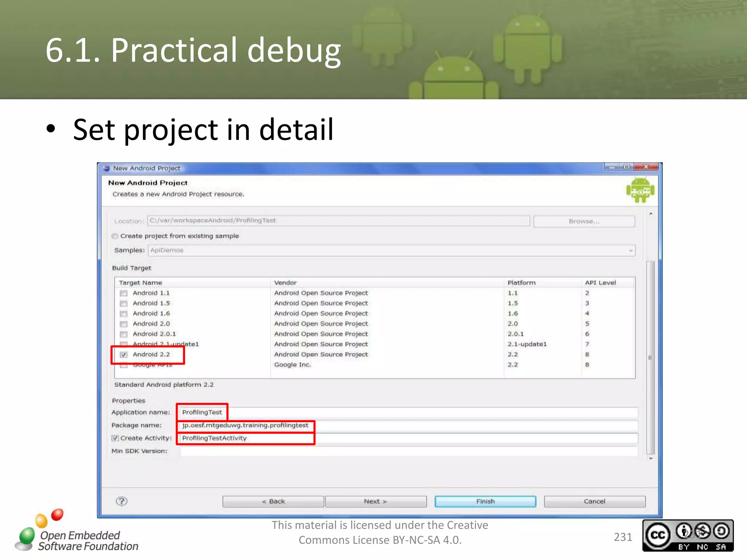Check the Android 1.1 target checkbox

coord(124,293)
